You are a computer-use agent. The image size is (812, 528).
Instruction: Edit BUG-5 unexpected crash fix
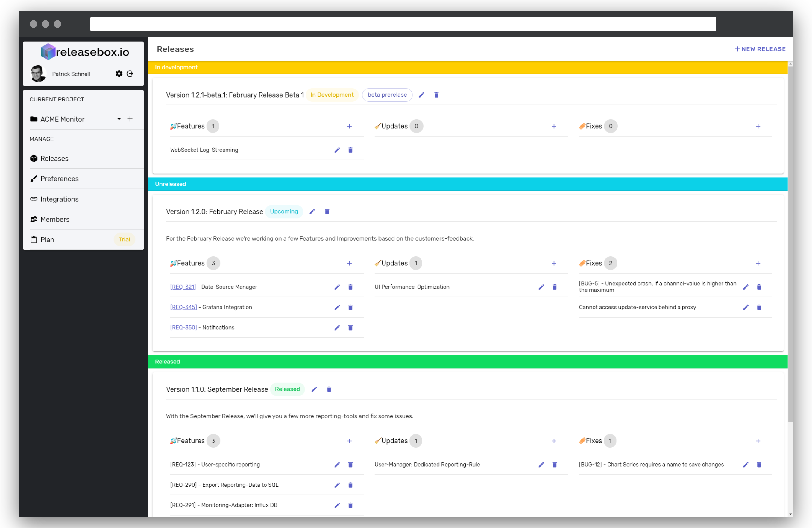pos(746,287)
